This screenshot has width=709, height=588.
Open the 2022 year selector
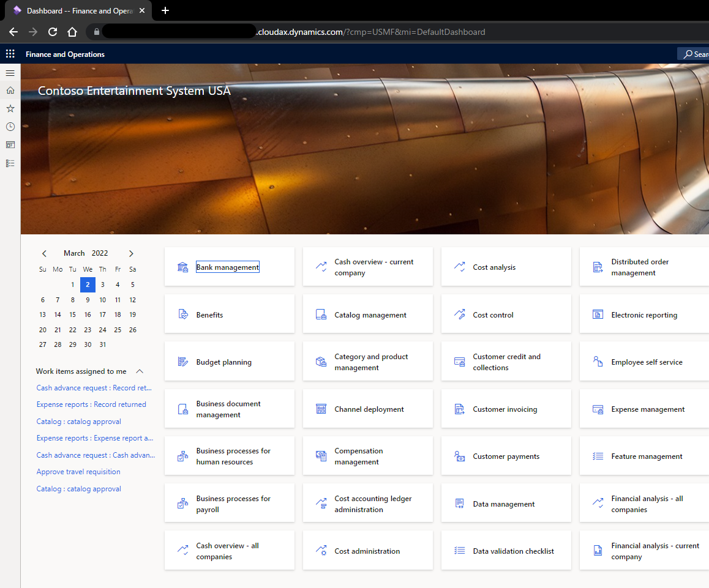point(100,253)
